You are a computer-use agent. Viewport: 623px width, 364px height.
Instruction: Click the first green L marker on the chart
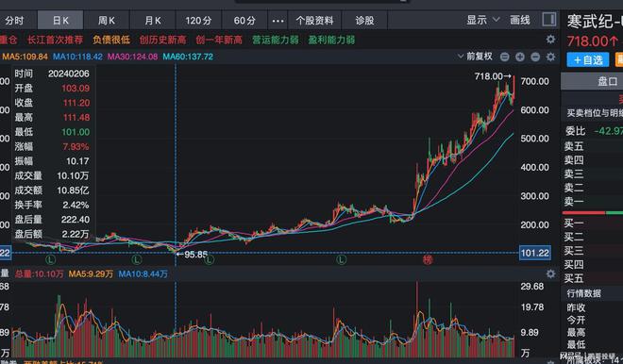pos(50,260)
